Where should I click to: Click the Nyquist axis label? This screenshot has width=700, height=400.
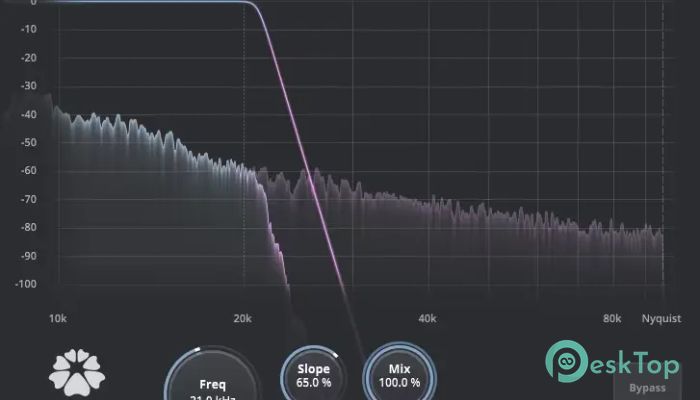(x=661, y=319)
